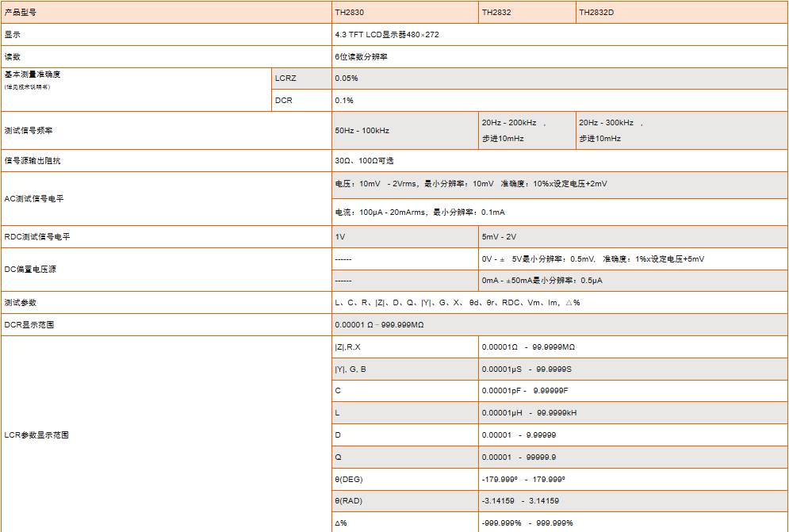This screenshot has height=532, width=789.
Task: Select the 30Ω、100Ω可选 value
Action: [x=560, y=161]
